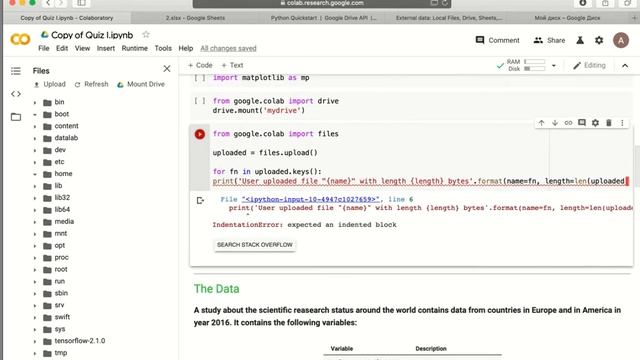
Task: Click the Comment button
Action: (498, 40)
